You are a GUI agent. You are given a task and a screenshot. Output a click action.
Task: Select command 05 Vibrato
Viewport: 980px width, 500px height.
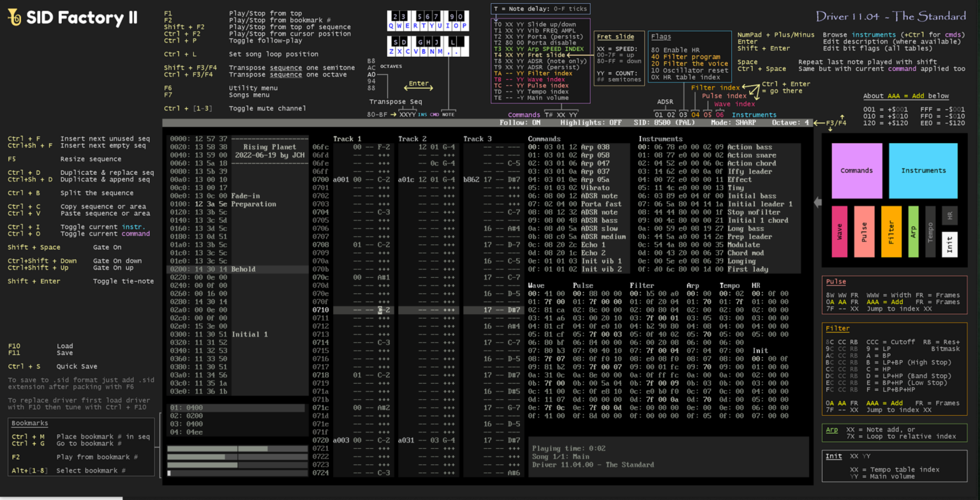pos(579,188)
